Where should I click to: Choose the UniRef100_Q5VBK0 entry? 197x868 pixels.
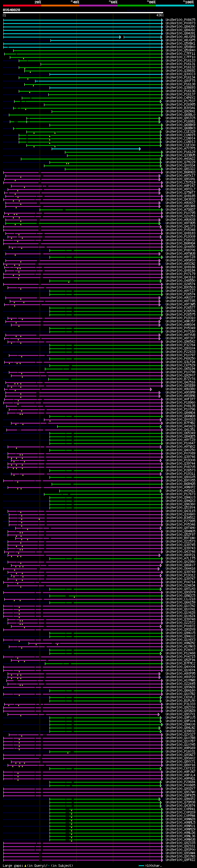pos(180,47)
